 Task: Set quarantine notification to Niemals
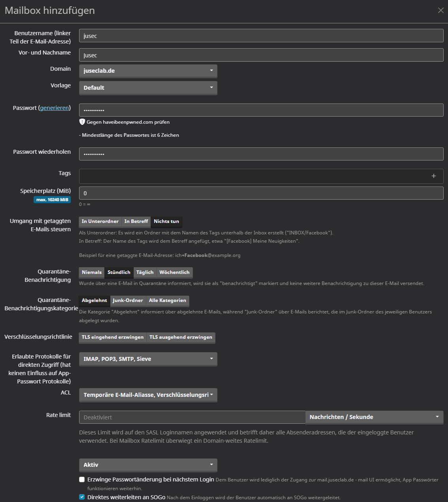(92, 272)
